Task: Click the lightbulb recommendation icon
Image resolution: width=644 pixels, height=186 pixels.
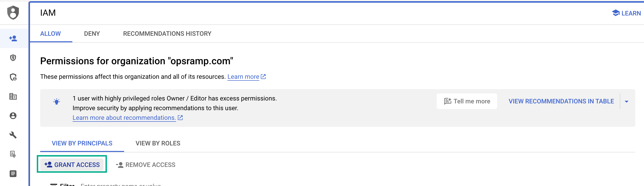Action: point(56,101)
